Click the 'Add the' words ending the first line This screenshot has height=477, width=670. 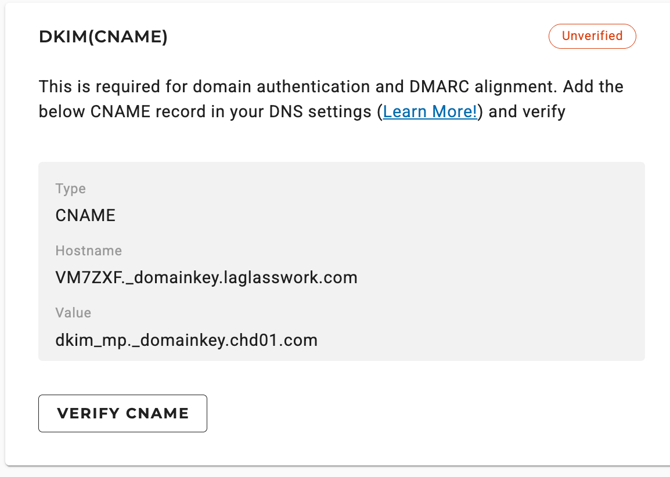coord(593,87)
